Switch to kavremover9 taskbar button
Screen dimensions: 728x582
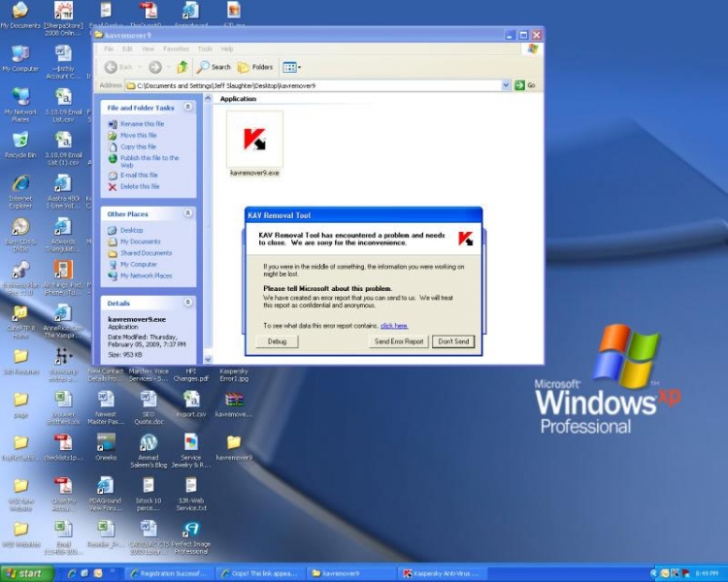352,573
